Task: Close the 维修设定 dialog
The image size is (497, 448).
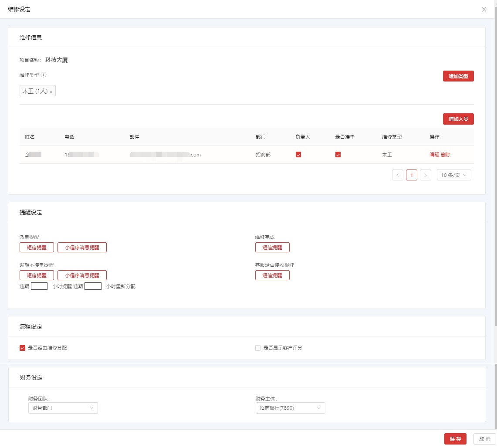Action: click(484, 9)
